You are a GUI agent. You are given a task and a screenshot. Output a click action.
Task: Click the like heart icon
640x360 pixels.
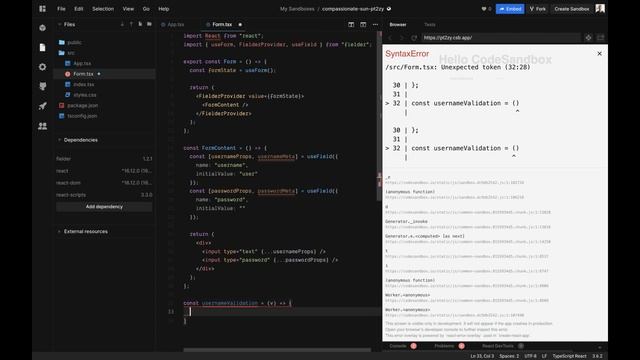(x=484, y=9)
